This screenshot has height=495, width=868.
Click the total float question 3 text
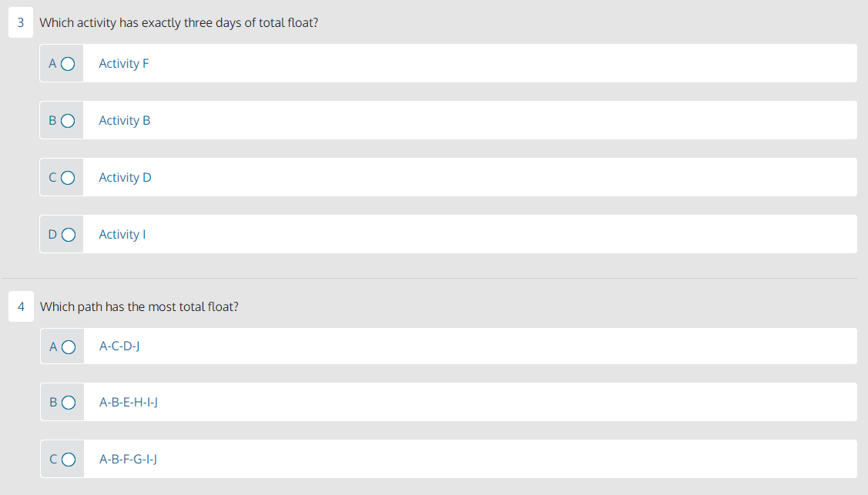click(x=179, y=22)
